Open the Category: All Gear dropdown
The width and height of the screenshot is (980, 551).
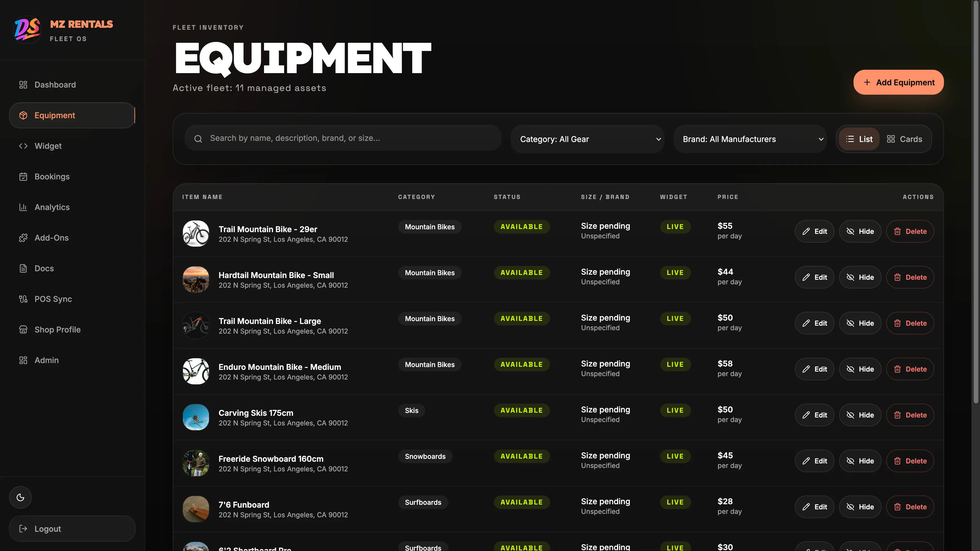(588, 139)
